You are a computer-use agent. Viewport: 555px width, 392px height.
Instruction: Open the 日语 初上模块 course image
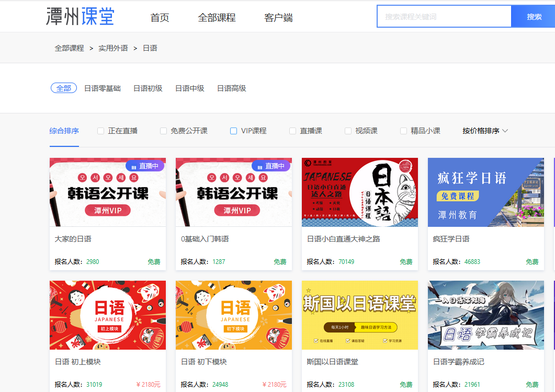pos(108,315)
